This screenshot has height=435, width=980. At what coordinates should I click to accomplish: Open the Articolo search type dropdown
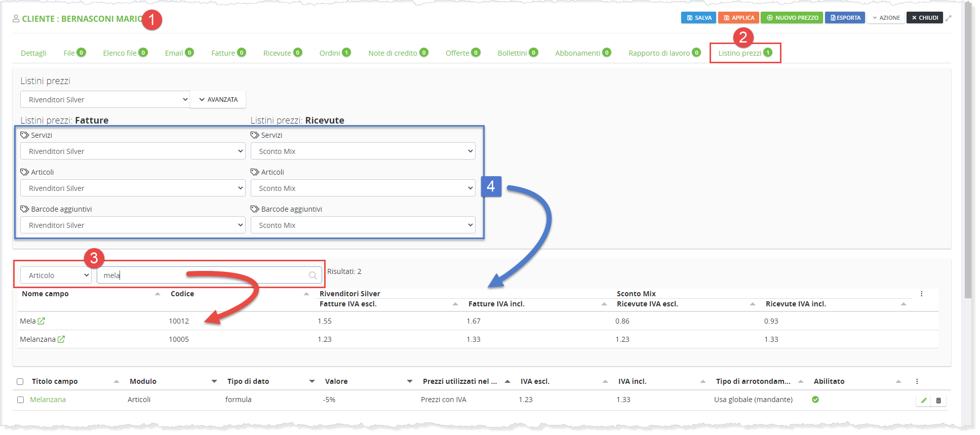coord(56,275)
